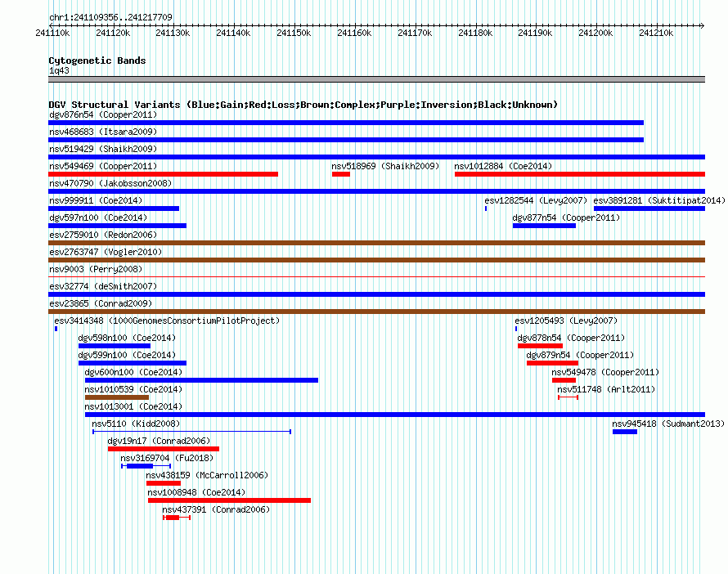728x574 pixels.
Task: Click the 241210k ruler tick label
Action: 656,33
